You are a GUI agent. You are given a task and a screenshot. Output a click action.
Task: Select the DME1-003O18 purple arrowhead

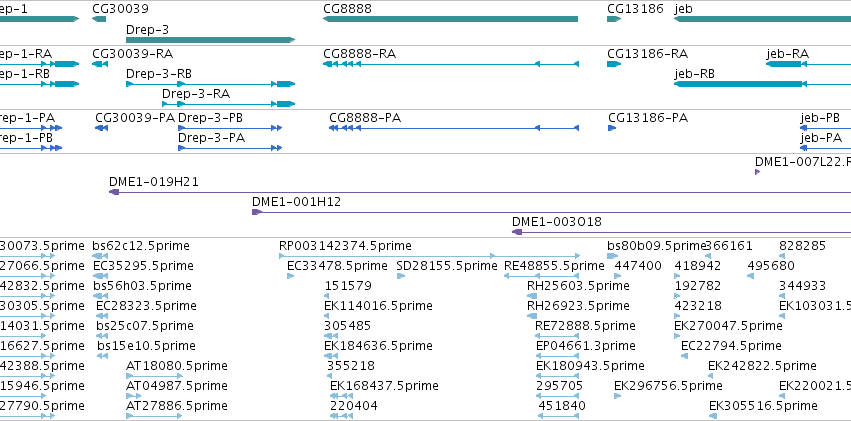(x=517, y=232)
